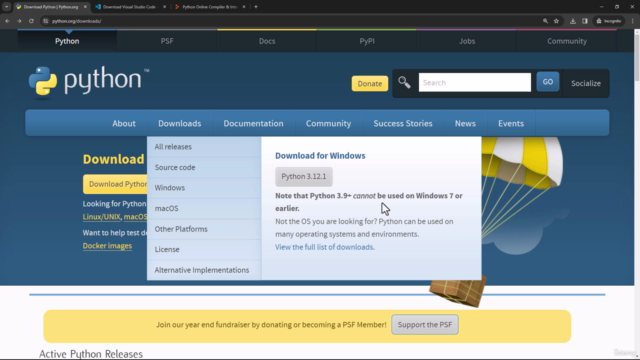Choose License in Downloads menu
The image size is (640, 360).
click(204, 249)
